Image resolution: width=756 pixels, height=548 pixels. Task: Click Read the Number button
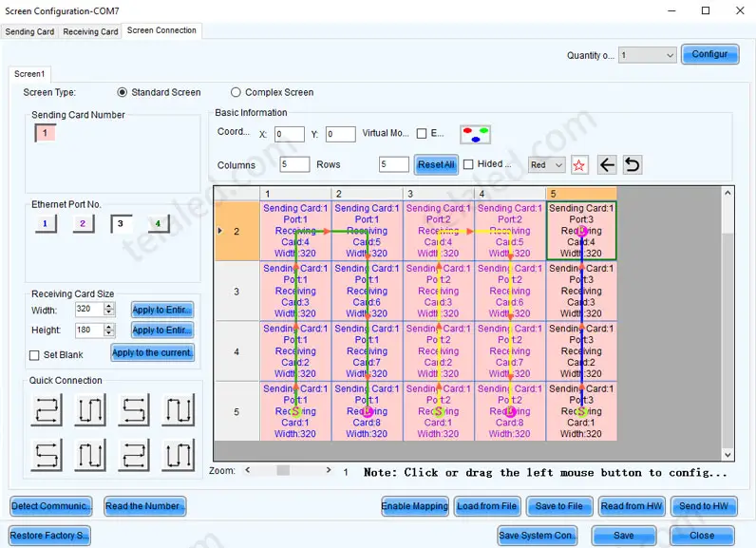[145, 506]
